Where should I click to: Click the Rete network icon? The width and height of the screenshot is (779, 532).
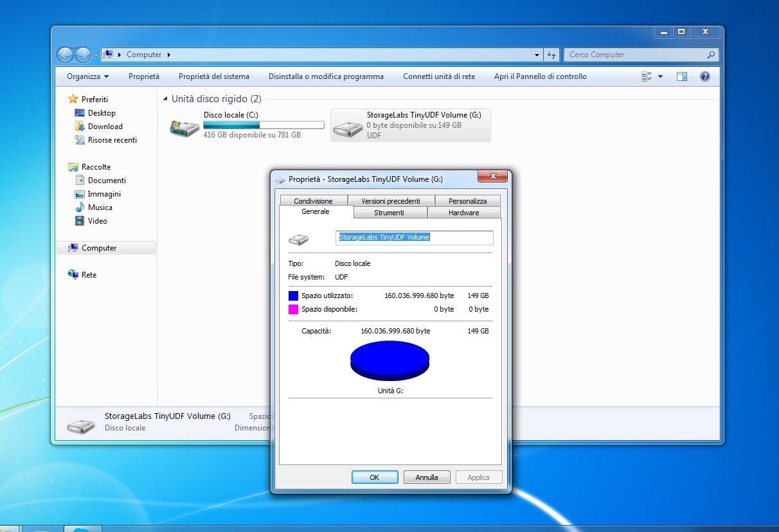coord(73,275)
